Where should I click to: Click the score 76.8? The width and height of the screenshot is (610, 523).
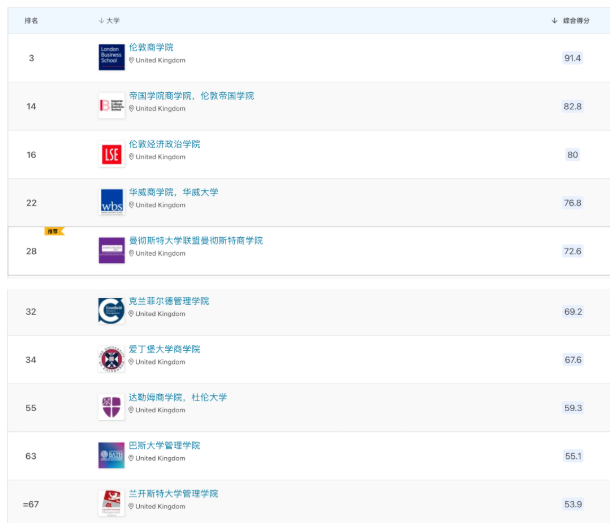point(572,203)
